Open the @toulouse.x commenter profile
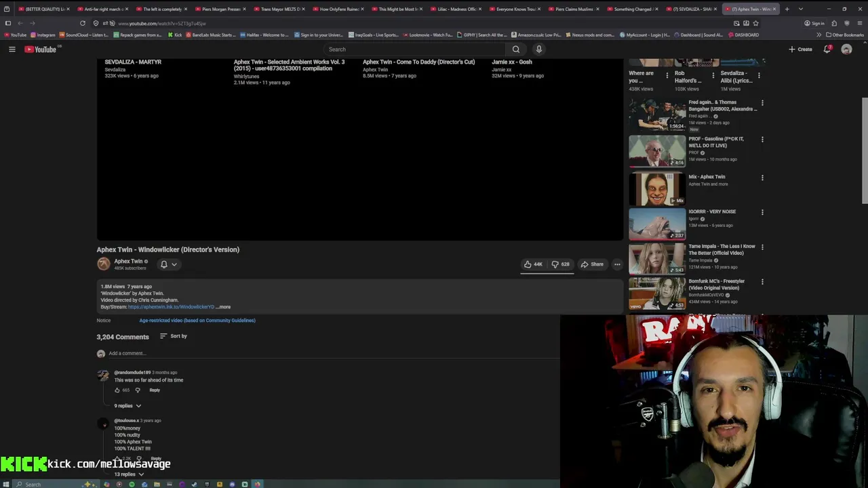Viewport: 868px width, 488px height. (126, 421)
